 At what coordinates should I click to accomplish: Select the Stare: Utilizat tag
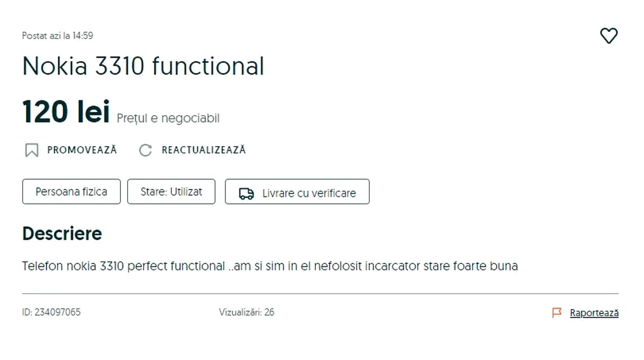171,192
